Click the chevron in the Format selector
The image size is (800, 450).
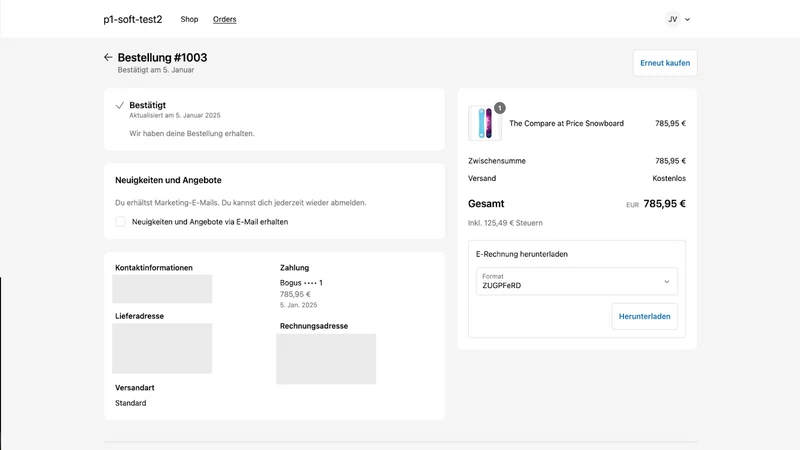point(666,282)
